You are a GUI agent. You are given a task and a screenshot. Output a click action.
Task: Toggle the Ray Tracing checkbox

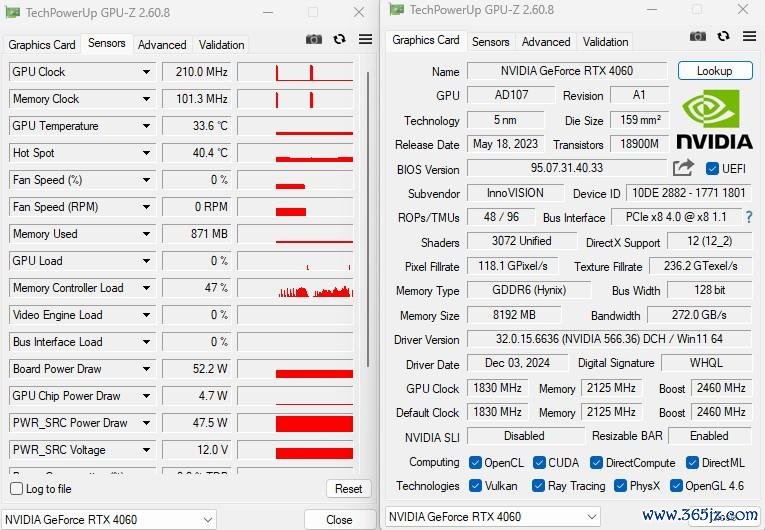tap(538, 486)
